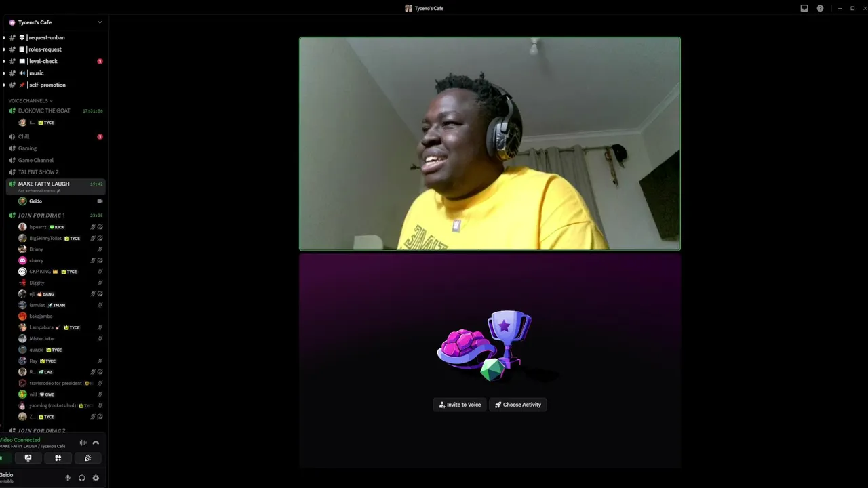This screenshot has width=868, height=488.
Task: Join the Chill voice channel
Action: click(x=56, y=136)
